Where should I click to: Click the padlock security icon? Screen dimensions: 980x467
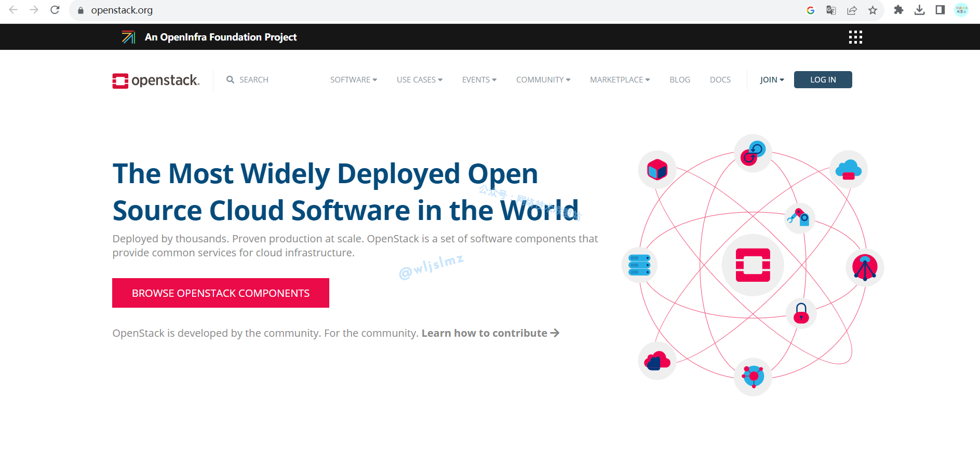point(801,313)
